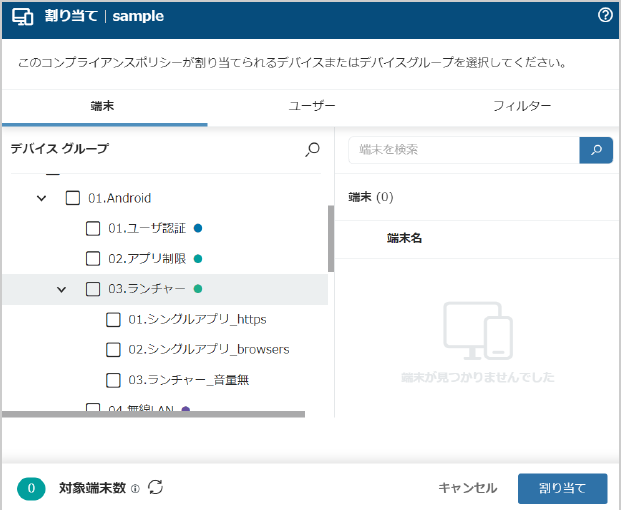Click the device assignment icon in header
Image resolution: width=621 pixels, height=510 pixels.
23,17
